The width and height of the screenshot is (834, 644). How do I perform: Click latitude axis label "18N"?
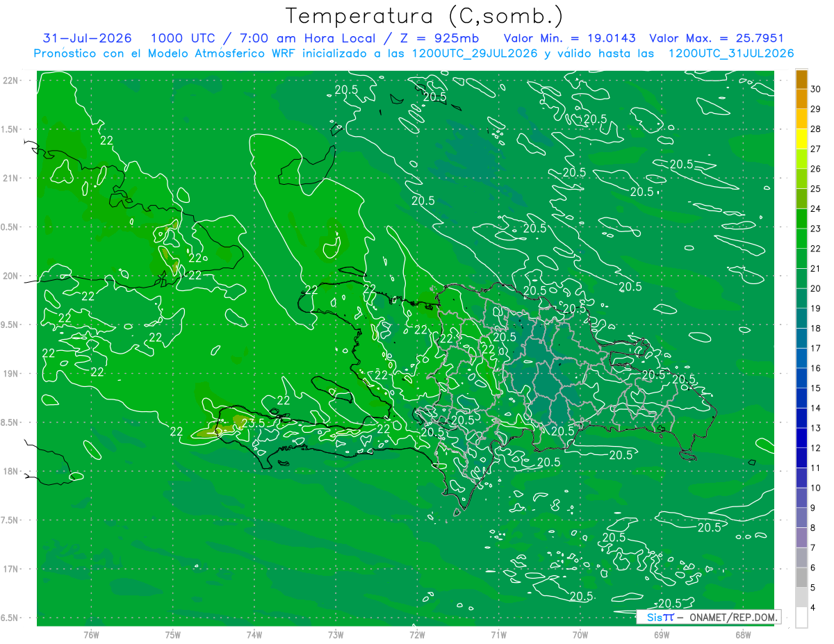pos(10,471)
